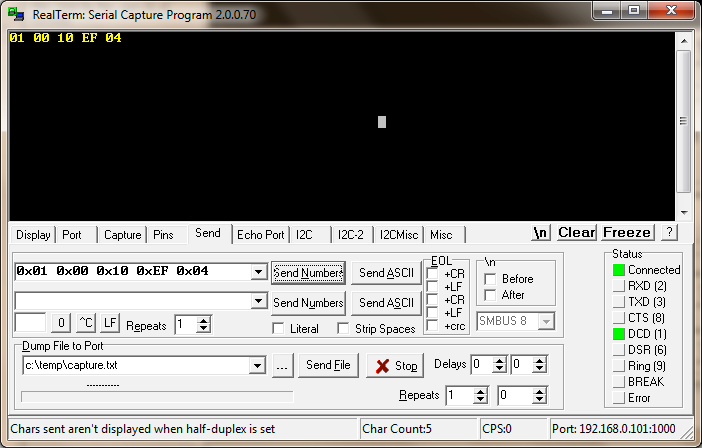Click the 0 character button
This screenshot has height=448, width=702.
pyautogui.click(x=61, y=323)
